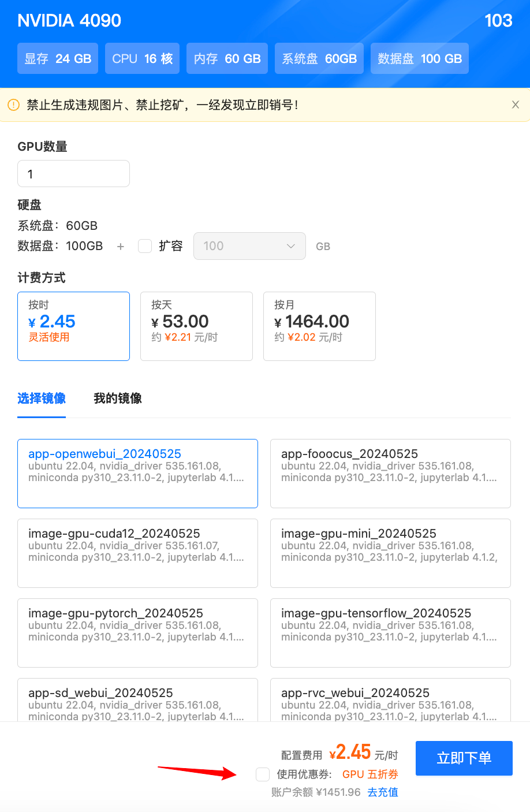The width and height of the screenshot is (530, 812).
Task: Click the 系统盘 60GB spec badge
Action: 319,58
